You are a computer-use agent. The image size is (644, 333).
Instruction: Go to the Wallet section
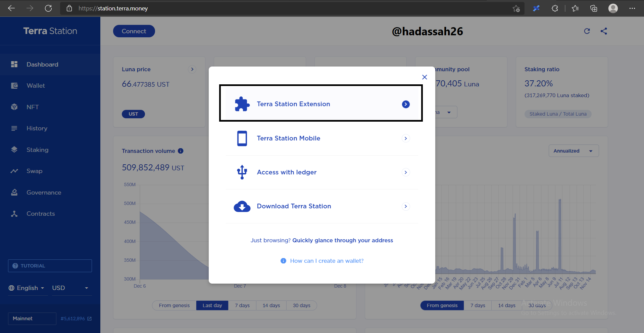[x=50, y=86]
